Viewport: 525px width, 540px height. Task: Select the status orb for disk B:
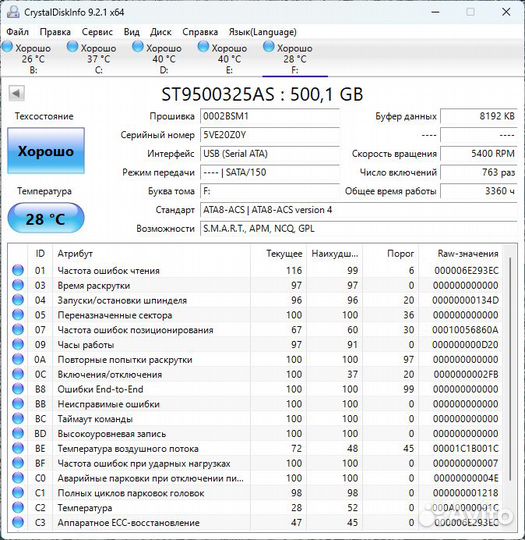(x=7, y=46)
